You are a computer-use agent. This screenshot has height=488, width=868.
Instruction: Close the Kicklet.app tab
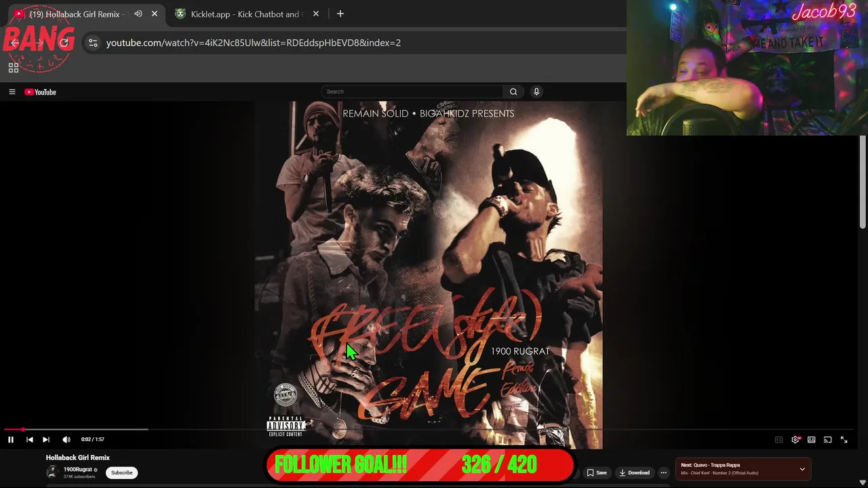tap(316, 14)
